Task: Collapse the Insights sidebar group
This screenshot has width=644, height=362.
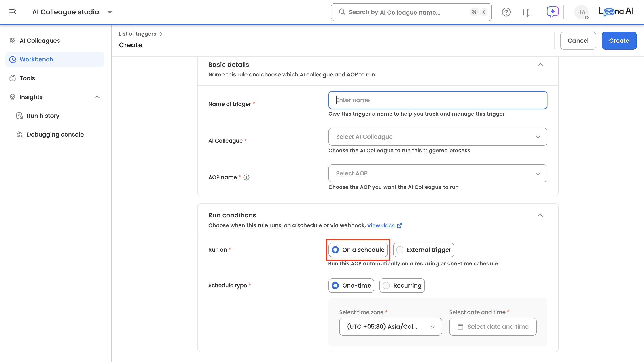Action: 97,97
